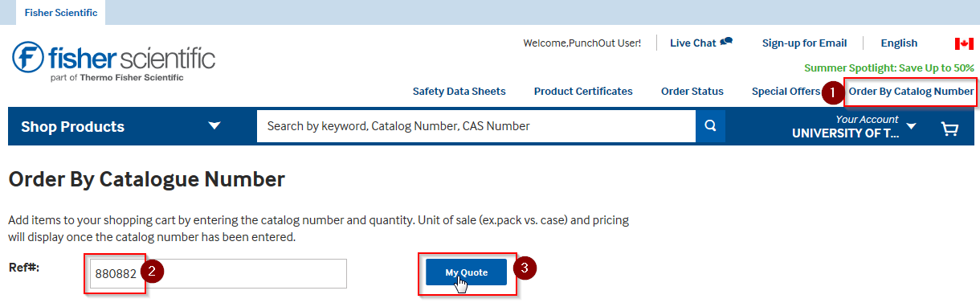Image resolution: width=980 pixels, height=307 pixels.
Task: Expand the Your Account dropdown arrow
Action: click(911, 126)
